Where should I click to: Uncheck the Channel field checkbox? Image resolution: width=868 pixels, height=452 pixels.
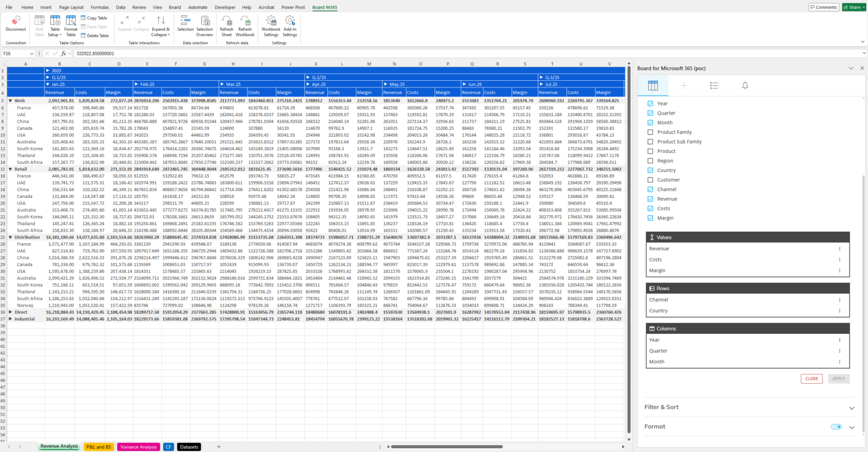[650, 189]
